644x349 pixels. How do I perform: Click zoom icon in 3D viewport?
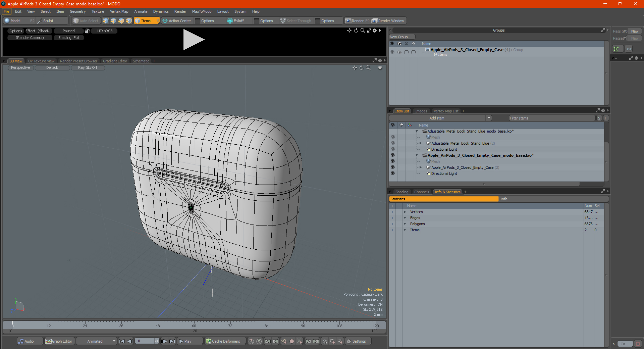[x=368, y=68]
